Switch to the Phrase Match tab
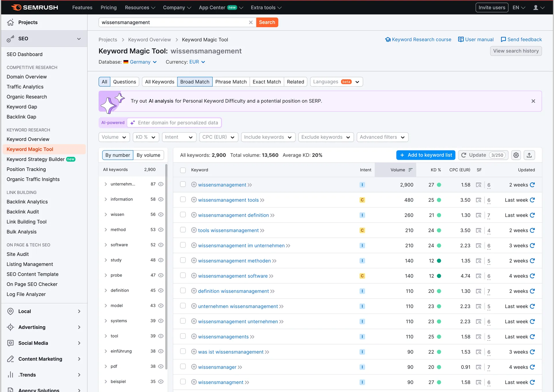The image size is (554, 392). coord(231,82)
